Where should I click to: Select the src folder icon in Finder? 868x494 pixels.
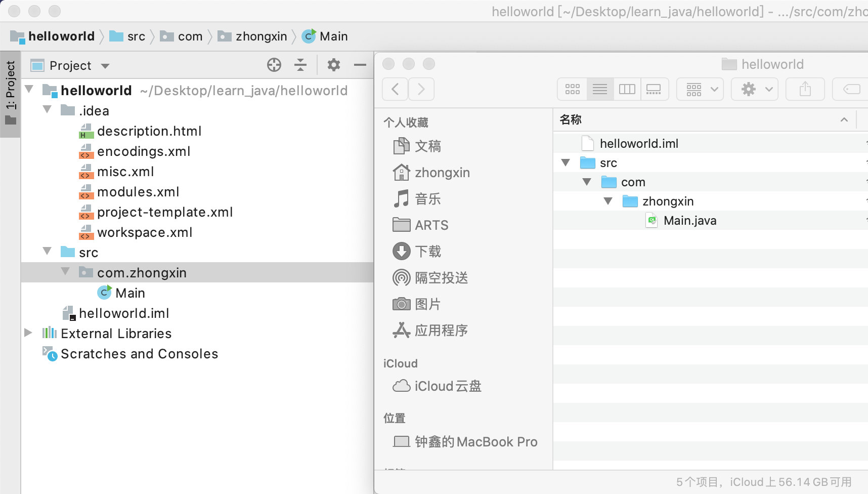[587, 162]
